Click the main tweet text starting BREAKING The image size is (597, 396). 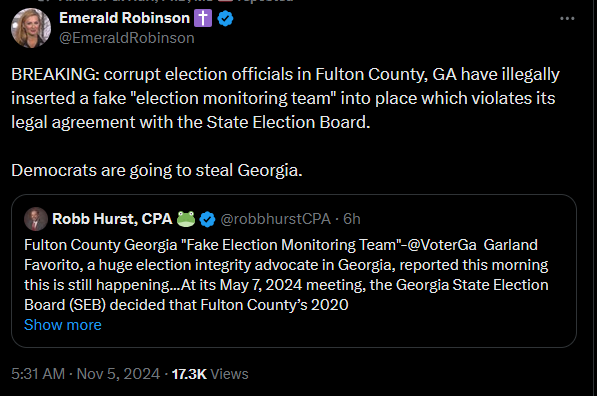tap(286, 98)
